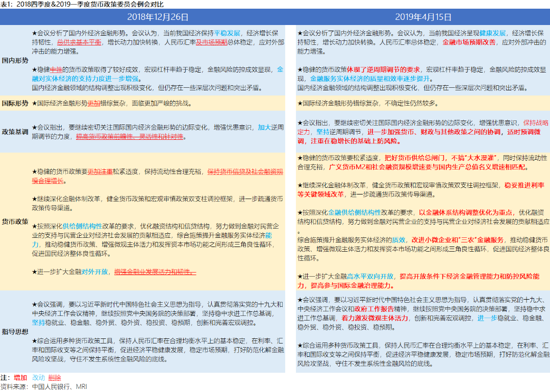Click the blue phrase '对外开放'
The height and width of the screenshot is (392, 550).
95,272
